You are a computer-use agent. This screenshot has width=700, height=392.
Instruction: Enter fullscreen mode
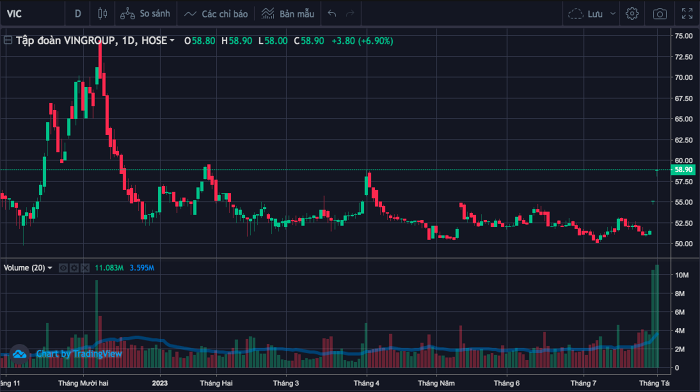687,14
